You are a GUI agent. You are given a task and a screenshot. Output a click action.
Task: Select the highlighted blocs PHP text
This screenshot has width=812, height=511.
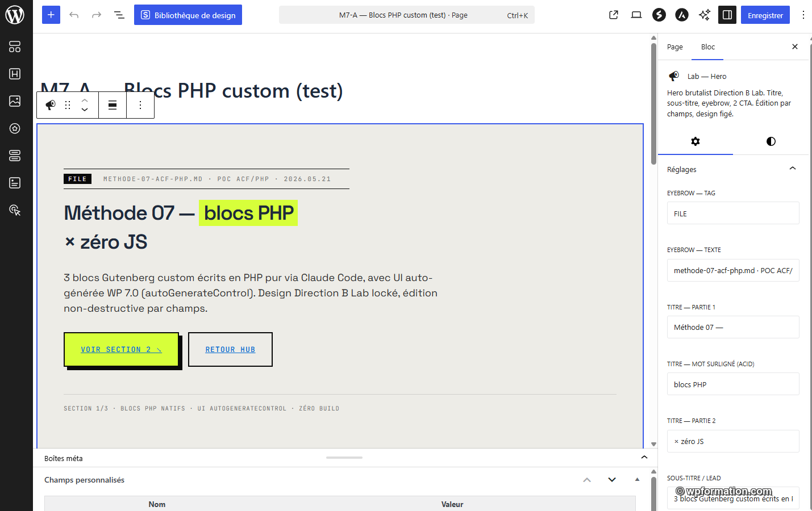[248, 213]
